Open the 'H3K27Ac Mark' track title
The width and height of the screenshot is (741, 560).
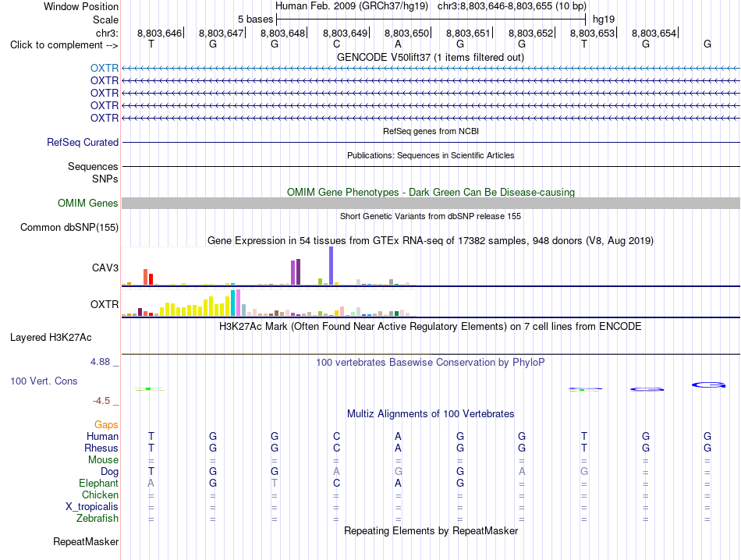coord(431,327)
